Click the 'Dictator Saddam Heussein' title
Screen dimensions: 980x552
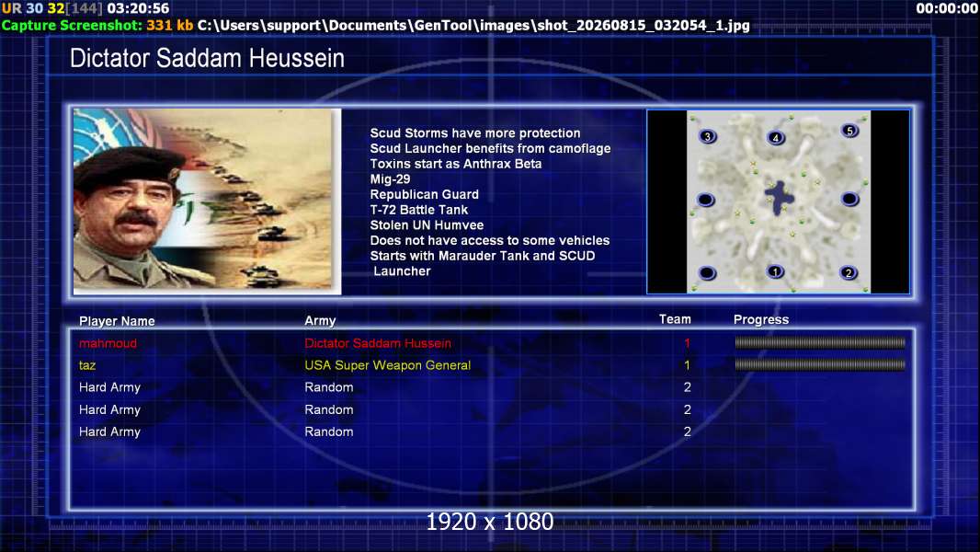point(207,58)
